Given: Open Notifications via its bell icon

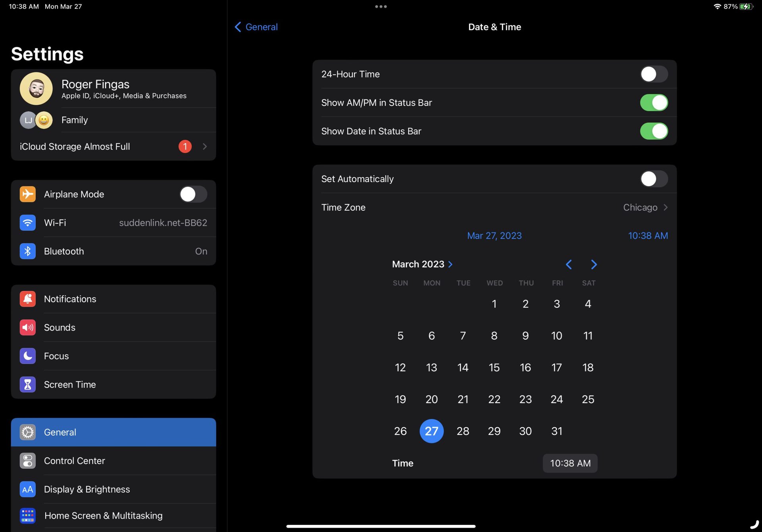Looking at the screenshot, I should [27, 299].
